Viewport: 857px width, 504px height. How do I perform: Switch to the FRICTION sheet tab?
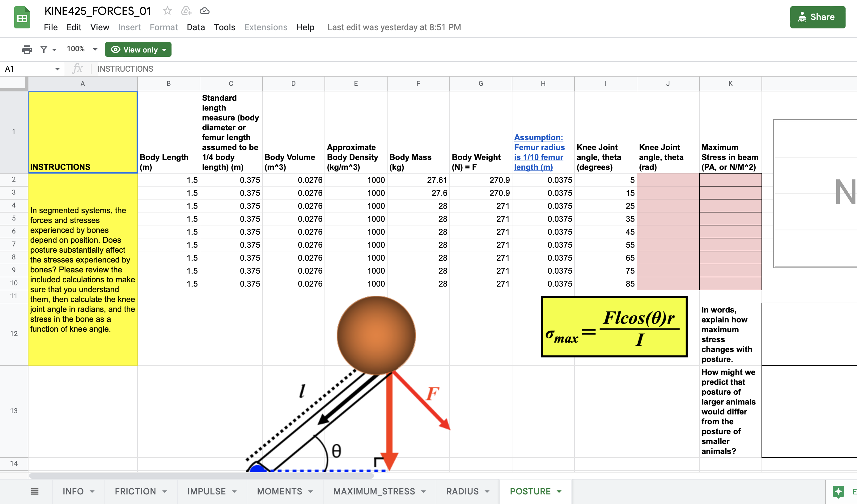pyautogui.click(x=135, y=491)
